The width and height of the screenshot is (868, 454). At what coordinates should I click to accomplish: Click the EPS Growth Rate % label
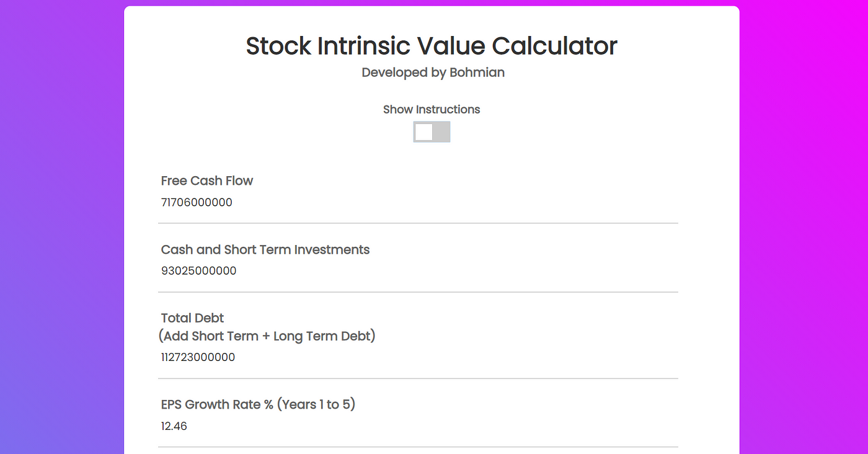pyautogui.click(x=258, y=404)
